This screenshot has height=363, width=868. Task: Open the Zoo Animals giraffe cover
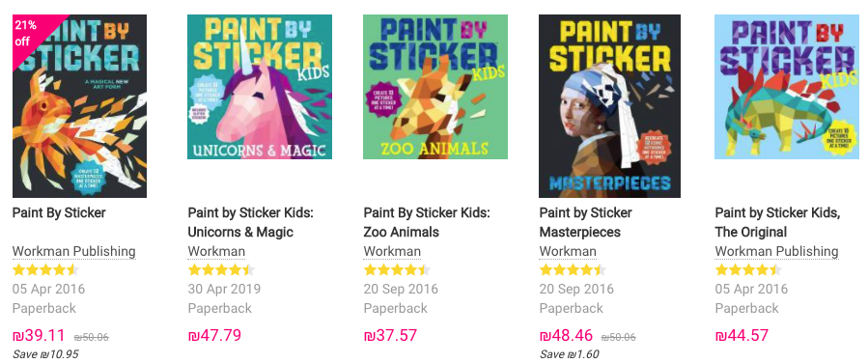point(435,87)
